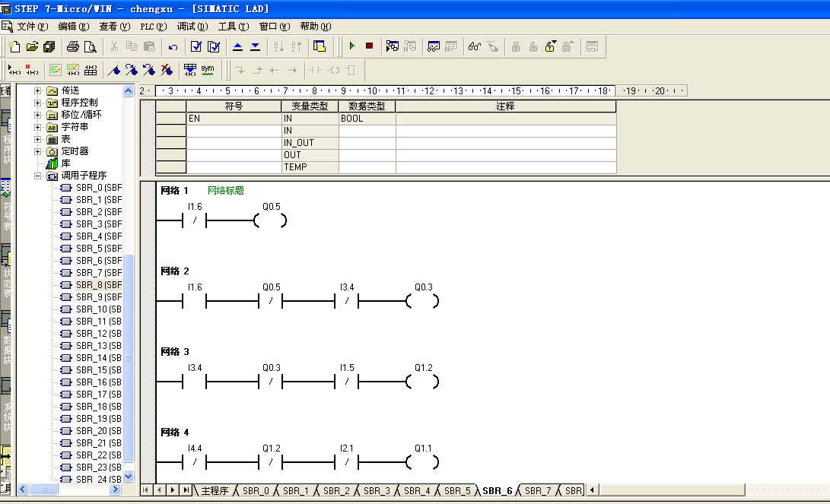The height and width of the screenshot is (504, 830).
Task: Set PLC to RUN mode
Action: point(352,46)
